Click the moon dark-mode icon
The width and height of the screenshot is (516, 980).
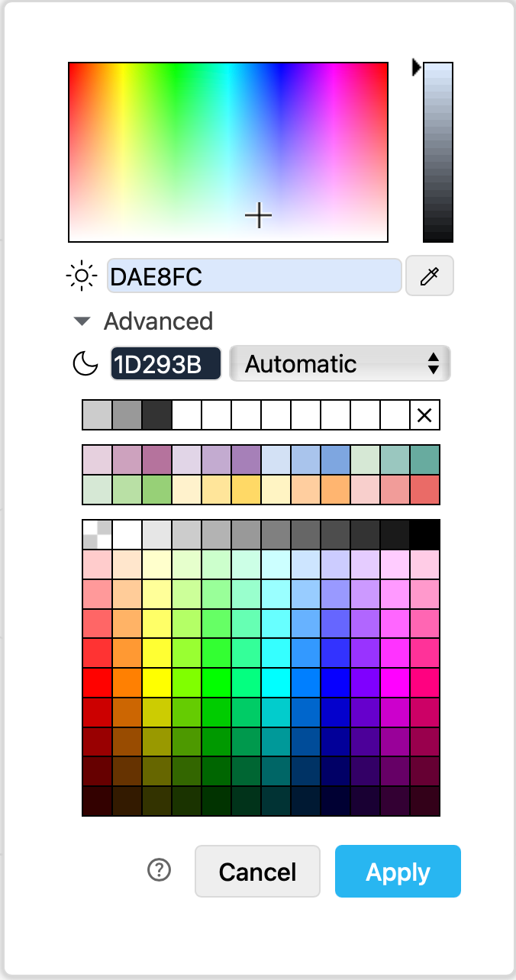(85, 363)
